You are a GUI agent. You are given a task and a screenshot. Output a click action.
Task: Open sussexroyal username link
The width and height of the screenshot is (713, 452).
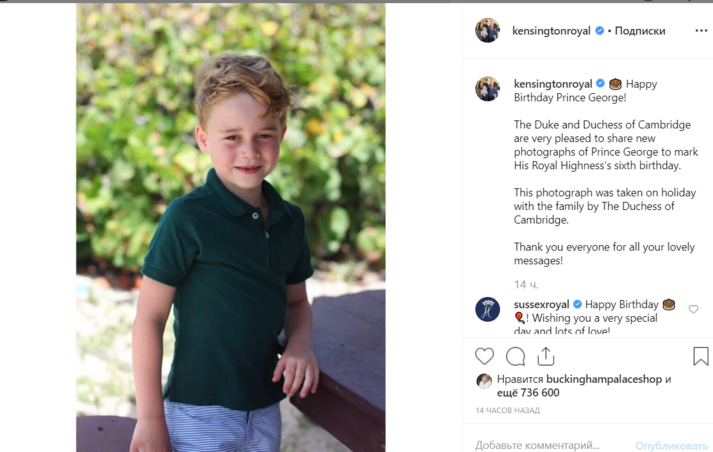pos(540,304)
